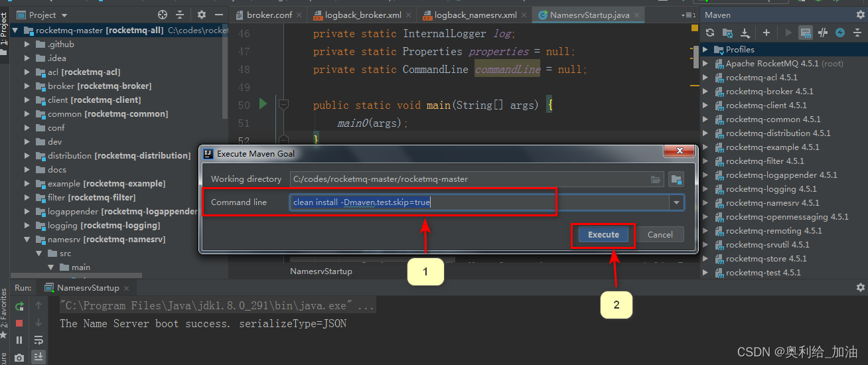This screenshot has width=868, height=365.
Task: Open Project panel options gear
Action: pos(202,15)
